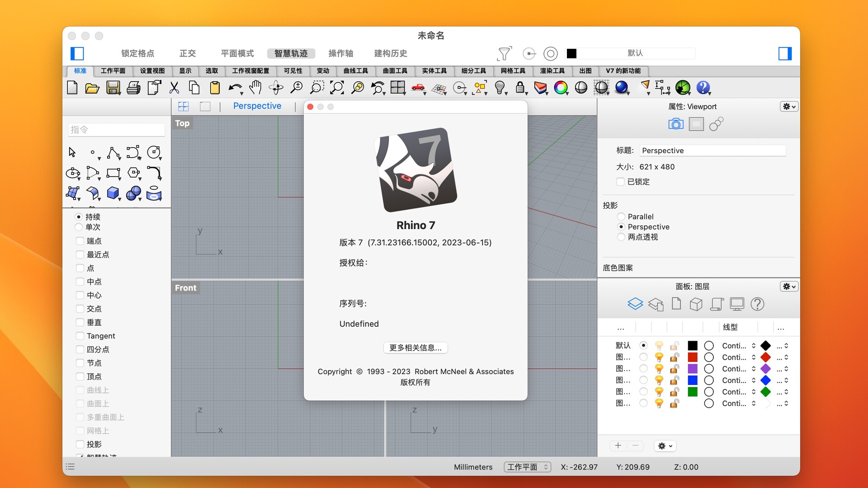Enable 智慧轨迹 in the top bar
Screen dimensions: 868x488
(291, 53)
